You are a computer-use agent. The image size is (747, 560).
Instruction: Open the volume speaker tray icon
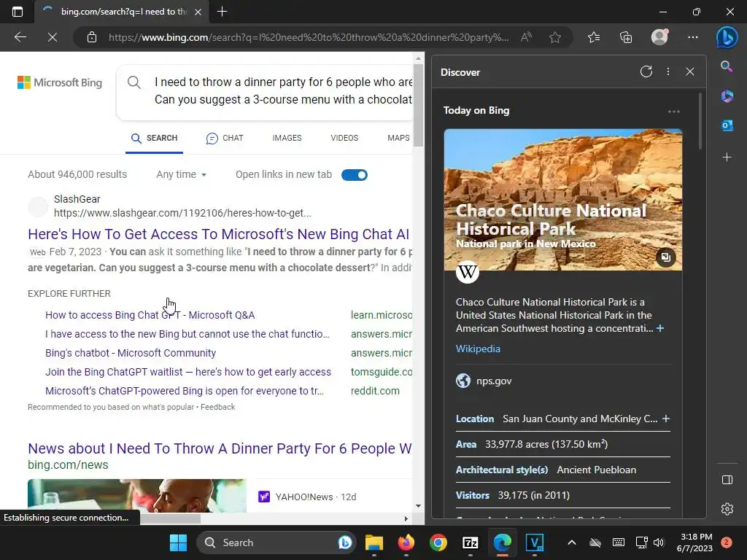(x=659, y=542)
